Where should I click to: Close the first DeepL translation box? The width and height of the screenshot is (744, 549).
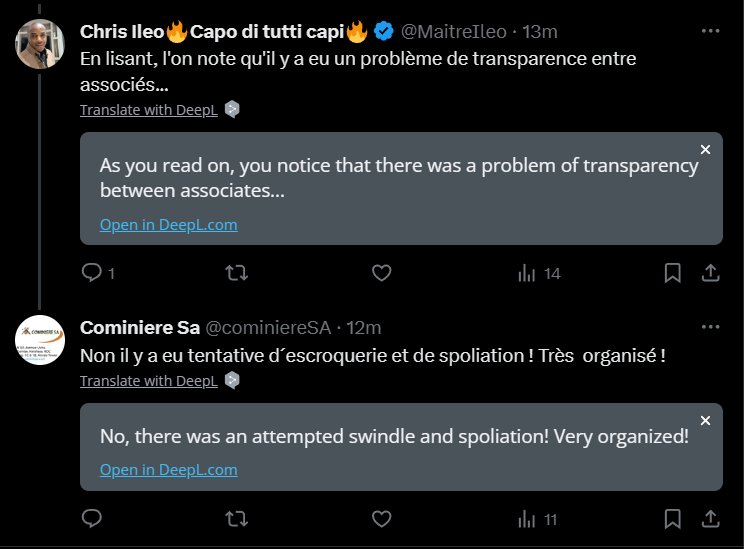706,149
